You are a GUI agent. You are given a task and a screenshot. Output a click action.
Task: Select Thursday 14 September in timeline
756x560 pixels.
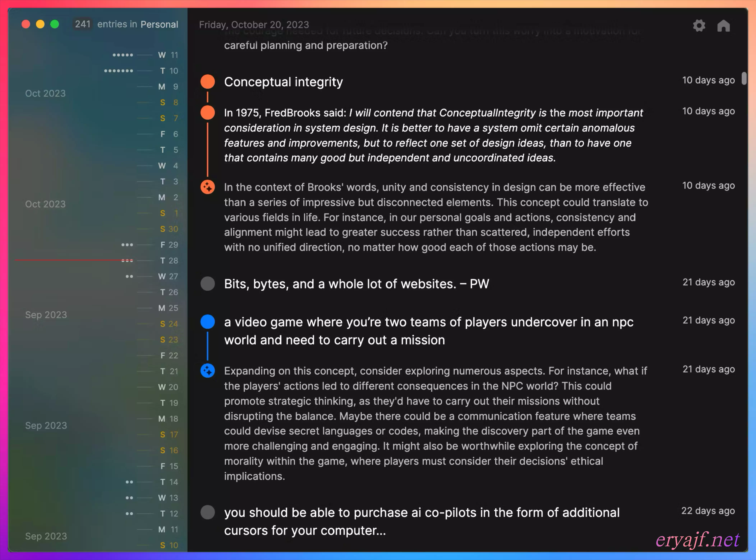coord(169,482)
